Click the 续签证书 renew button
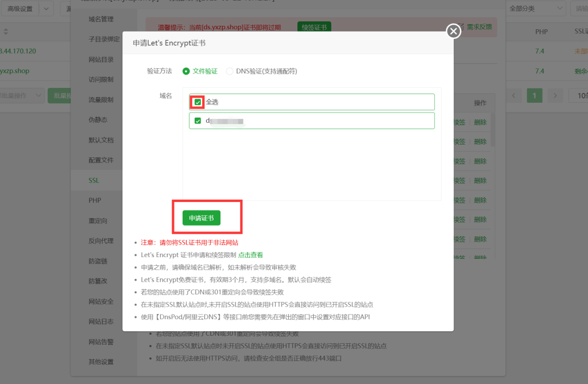 point(314,26)
